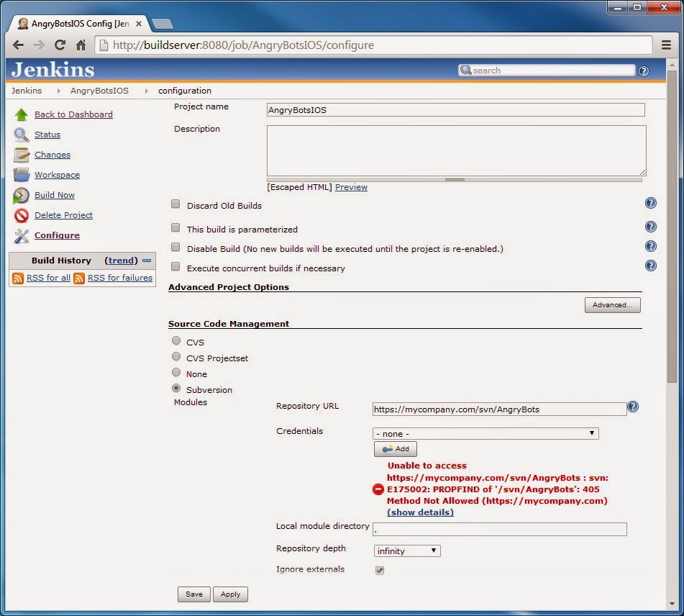Click the description resize handle bar
684x616 pixels.
click(454, 179)
